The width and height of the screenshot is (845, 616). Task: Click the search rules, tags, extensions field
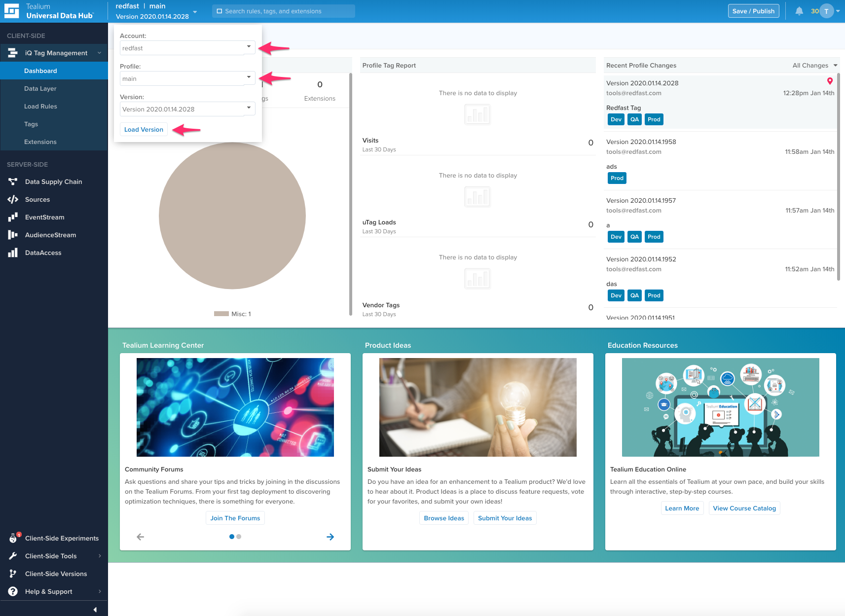[x=284, y=11]
